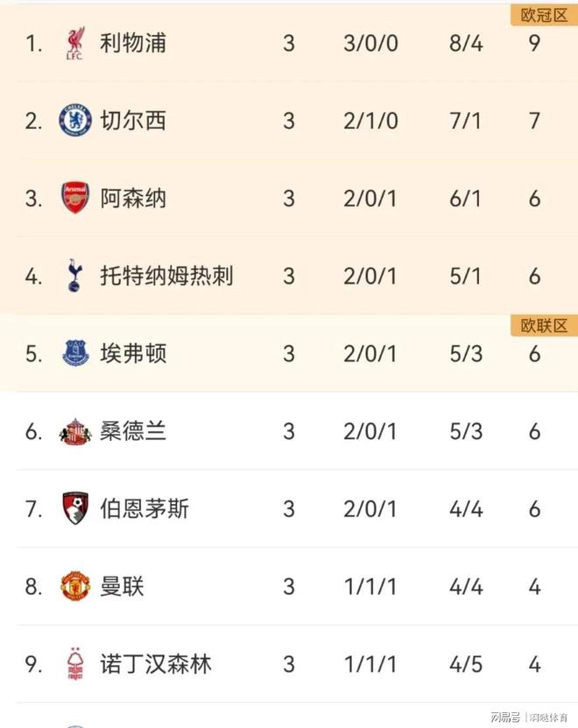Click the 伯恩茅斯 team name

[144, 508]
